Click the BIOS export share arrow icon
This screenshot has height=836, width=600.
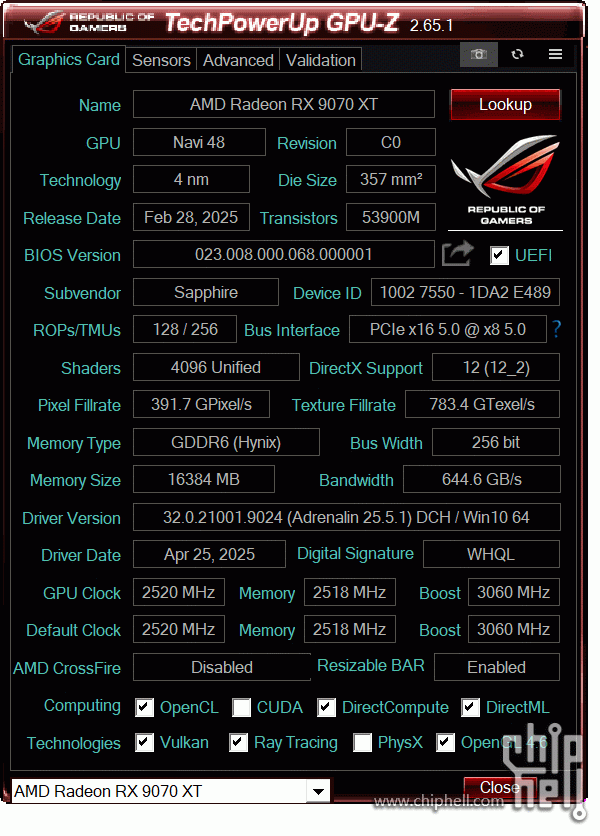pyautogui.click(x=457, y=254)
